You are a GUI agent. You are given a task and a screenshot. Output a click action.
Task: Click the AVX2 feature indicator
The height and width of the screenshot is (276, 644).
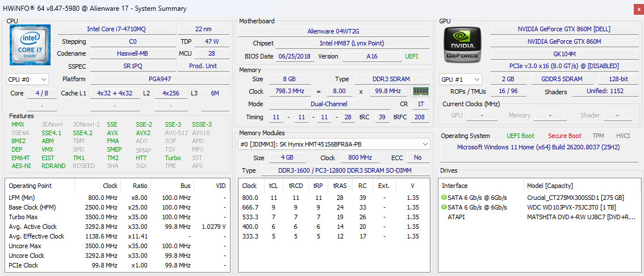143,133
